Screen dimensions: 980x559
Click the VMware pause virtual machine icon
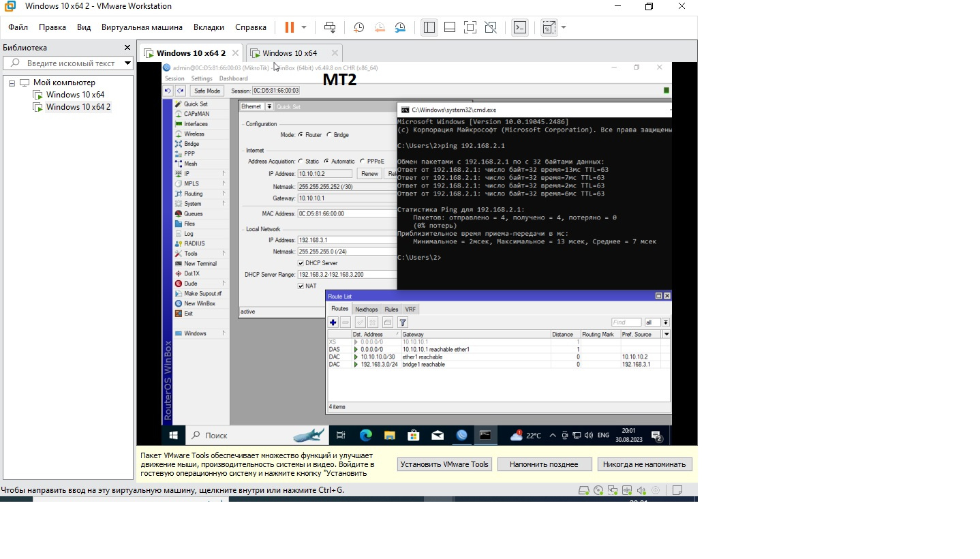290,27
